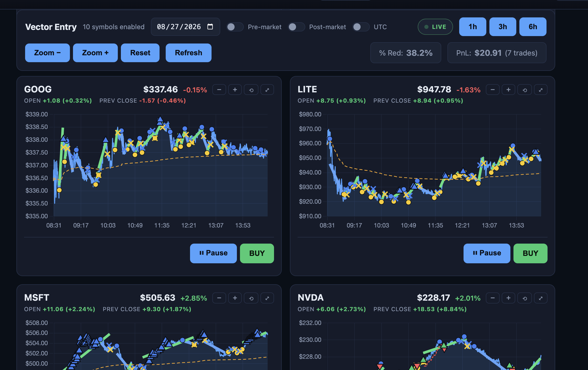This screenshot has height=370, width=588.
Task: Toggle the Pre-market switch
Action: (x=235, y=27)
